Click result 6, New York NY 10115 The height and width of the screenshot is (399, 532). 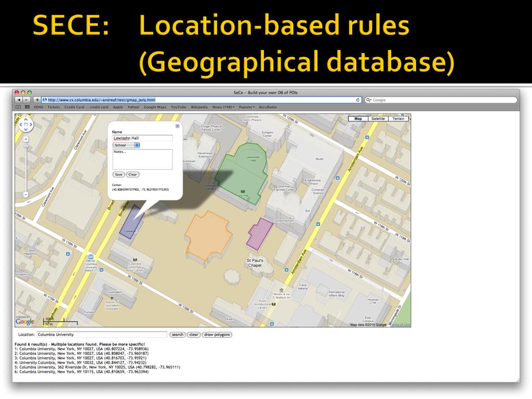[x=82, y=372]
